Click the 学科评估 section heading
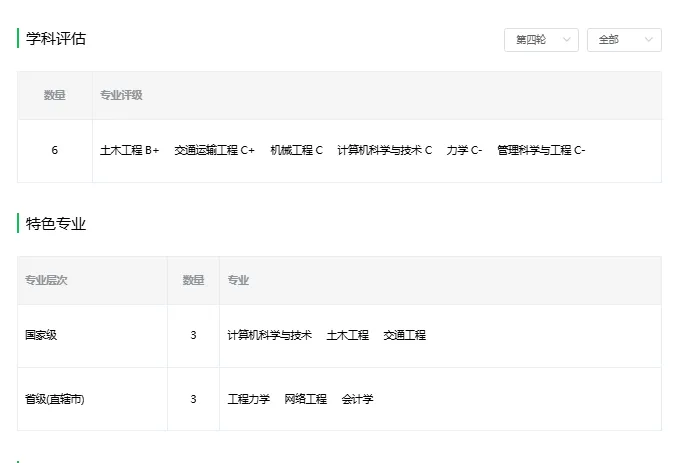The image size is (689, 463). pyautogui.click(x=56, y=38)
